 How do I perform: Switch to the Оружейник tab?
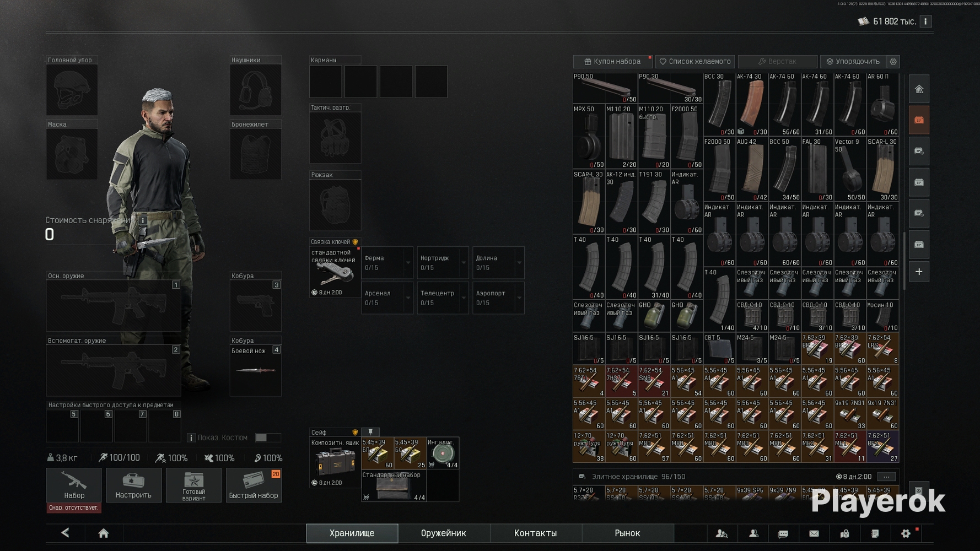(444, 533)
